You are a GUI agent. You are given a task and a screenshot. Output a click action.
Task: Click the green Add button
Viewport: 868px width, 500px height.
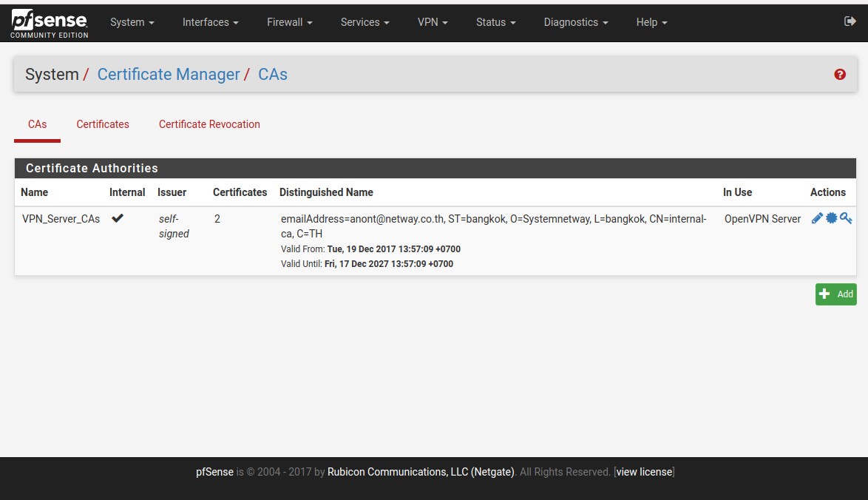click(x=835, y=294)
